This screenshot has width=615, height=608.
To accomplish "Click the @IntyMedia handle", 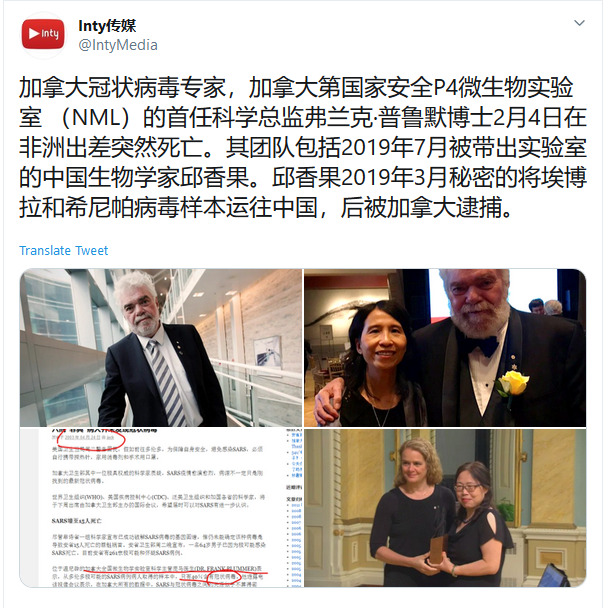I will pos(118,45).
